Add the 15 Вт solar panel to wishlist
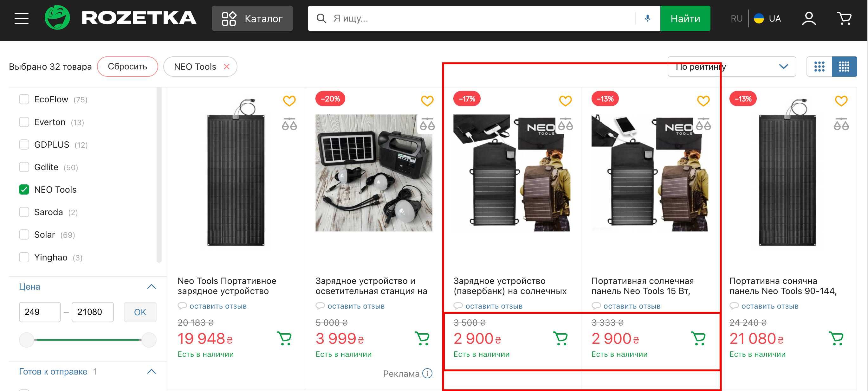Viewport: 868px width, 391px height. [x=703, y=101]
